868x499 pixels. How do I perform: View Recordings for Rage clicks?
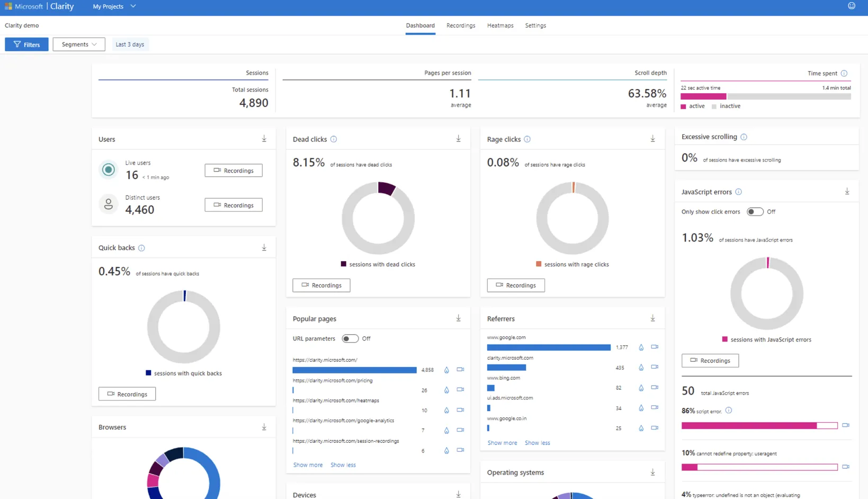(x=516, y=285)
